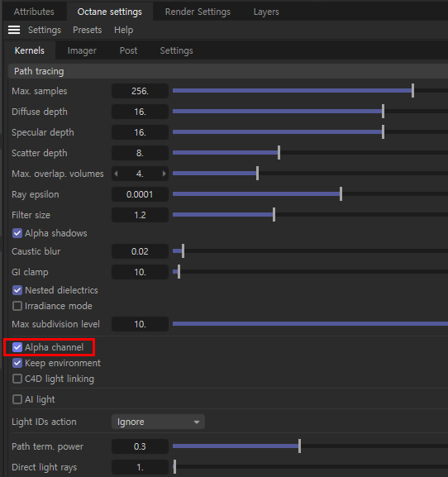448x477 pixels.
Task: Click the Path term. power slider handle
Action: [299, 446]
